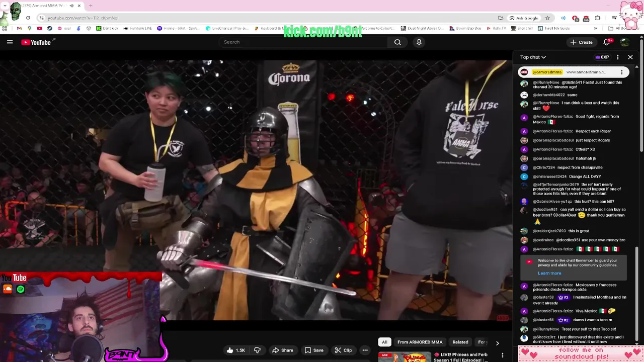
Task: Open Phineas and Ferb live video thumbnail
Action: coord(405,356)
